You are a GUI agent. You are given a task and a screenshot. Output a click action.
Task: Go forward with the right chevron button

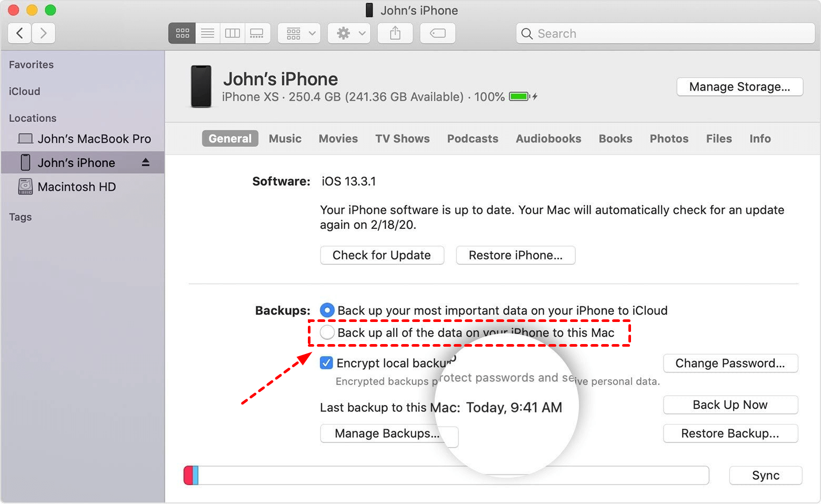click(44, 33)
